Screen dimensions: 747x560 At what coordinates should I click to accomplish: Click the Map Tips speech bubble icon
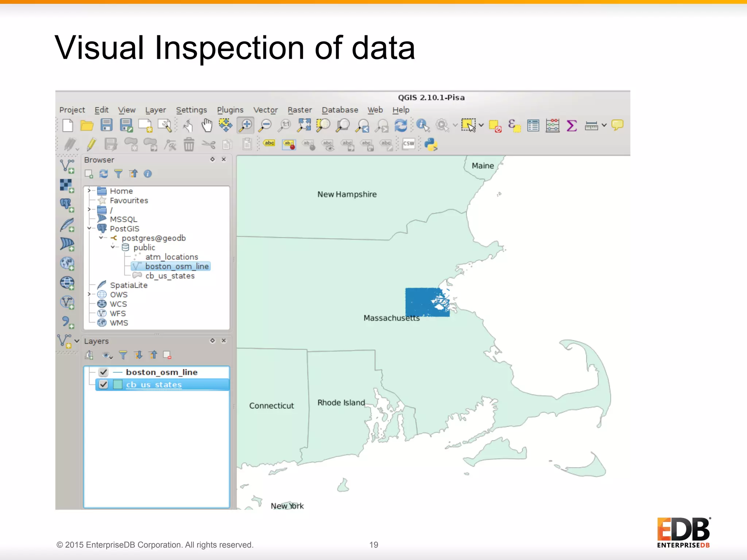618,125
